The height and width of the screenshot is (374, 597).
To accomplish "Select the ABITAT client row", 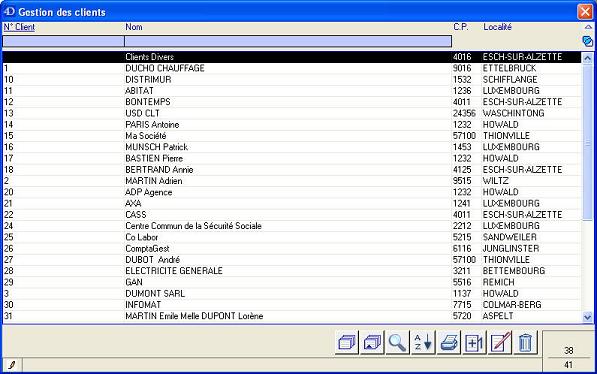I will tap(292, 91).
